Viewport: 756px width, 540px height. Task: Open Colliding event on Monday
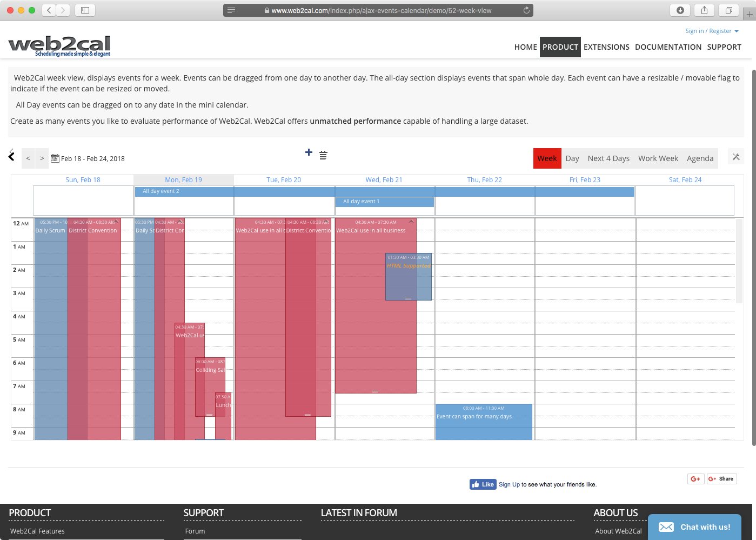pyautogui.click(x=210, y=386)
